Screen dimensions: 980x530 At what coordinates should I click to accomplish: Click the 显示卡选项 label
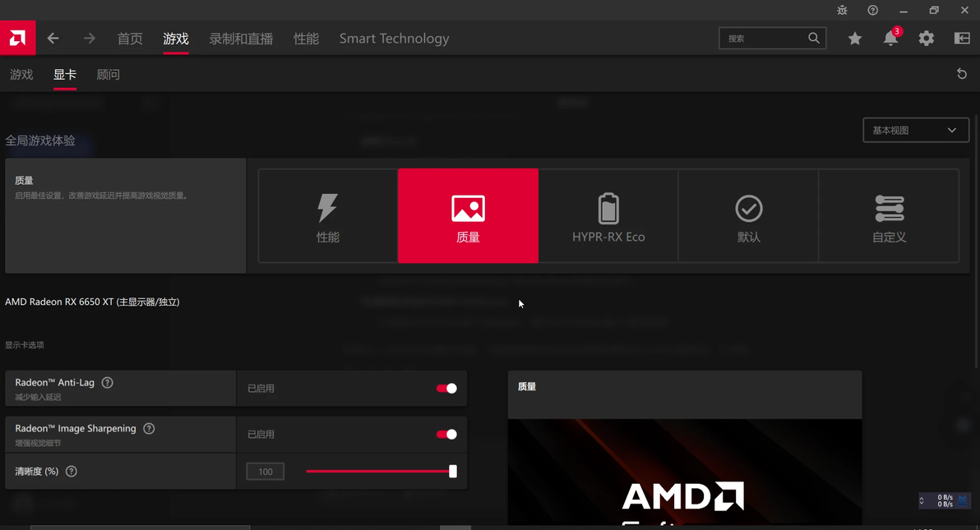point(25,345)
